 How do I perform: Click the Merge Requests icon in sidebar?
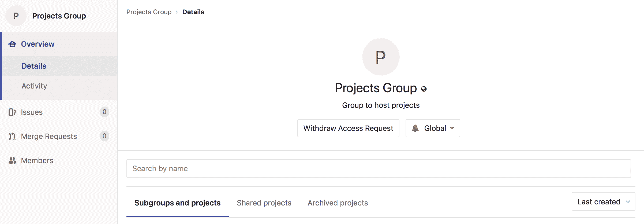(12, 136)
